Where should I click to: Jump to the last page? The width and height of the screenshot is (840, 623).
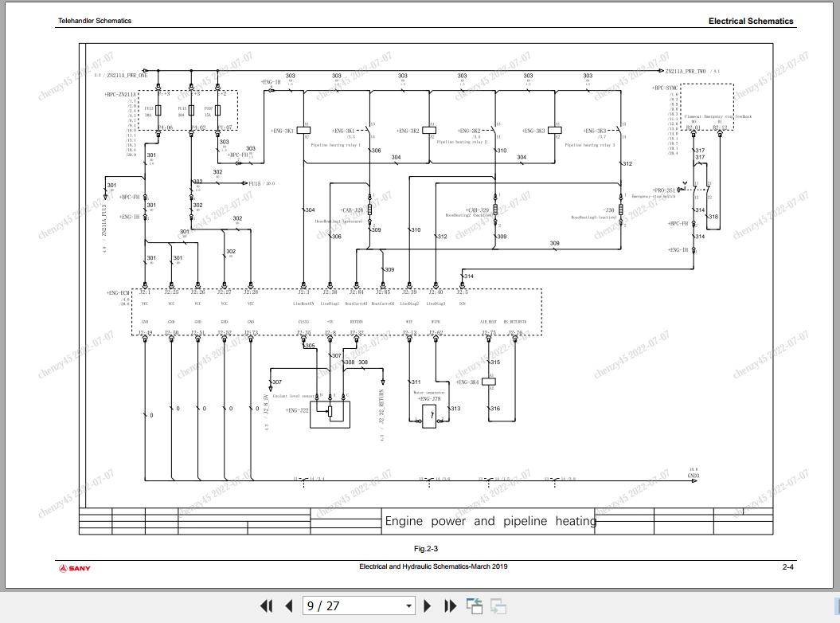tap(451, 605)
